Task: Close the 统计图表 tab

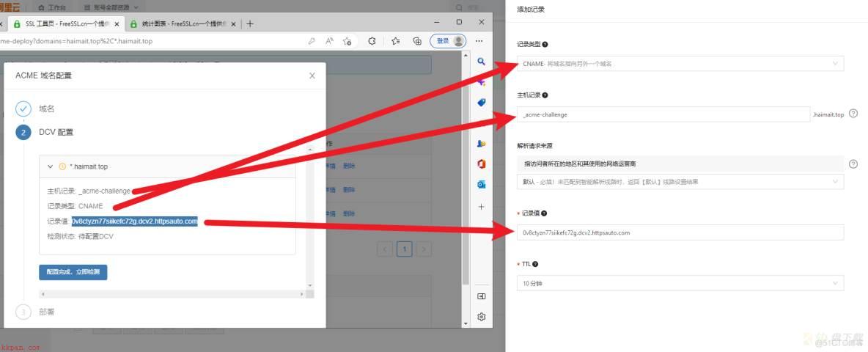Action: pos(233,24)
